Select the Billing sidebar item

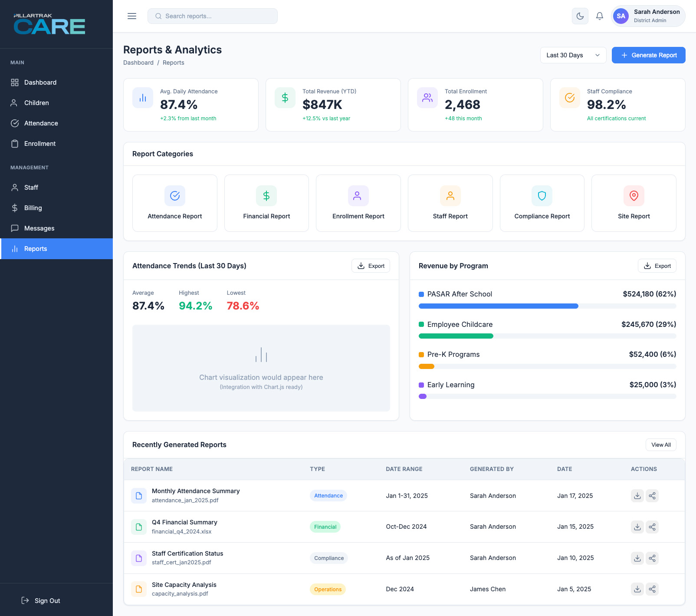click(33, 208)
